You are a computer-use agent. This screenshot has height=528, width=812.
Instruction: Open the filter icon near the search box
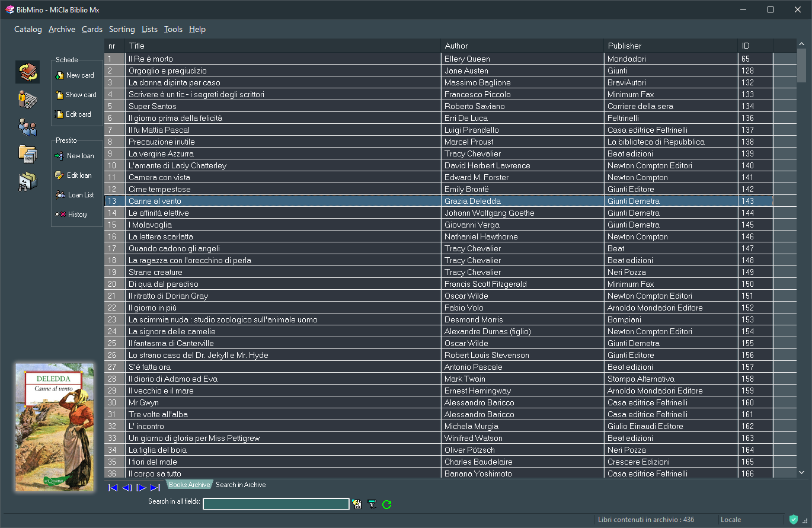(x=372, y=504)
